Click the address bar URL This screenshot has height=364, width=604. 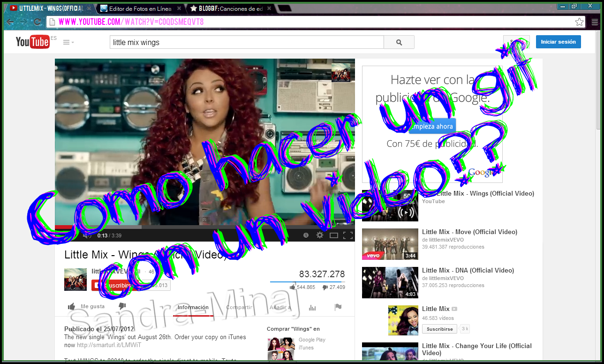131,22
